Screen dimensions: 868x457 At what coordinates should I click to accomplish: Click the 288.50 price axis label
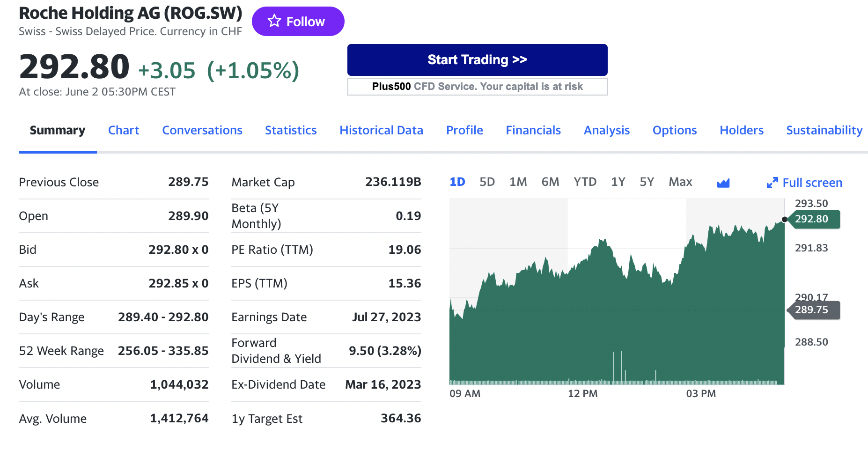pos(811,342)
